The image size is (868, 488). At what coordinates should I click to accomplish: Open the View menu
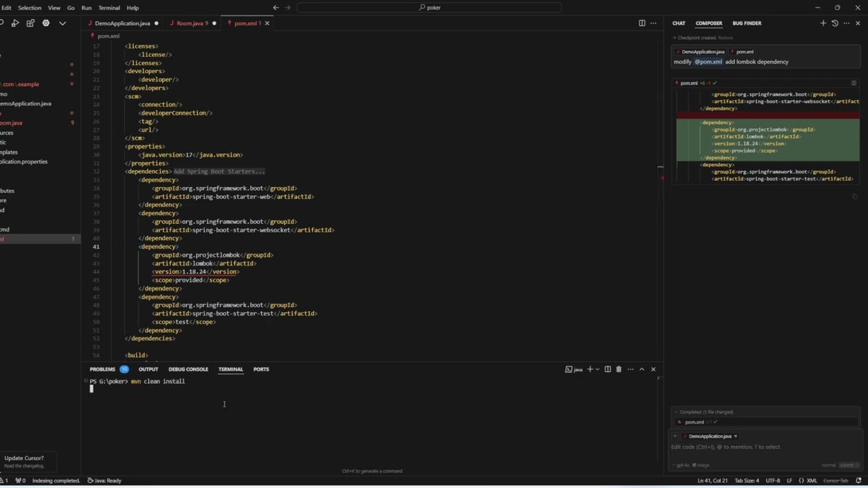[54, 7]
